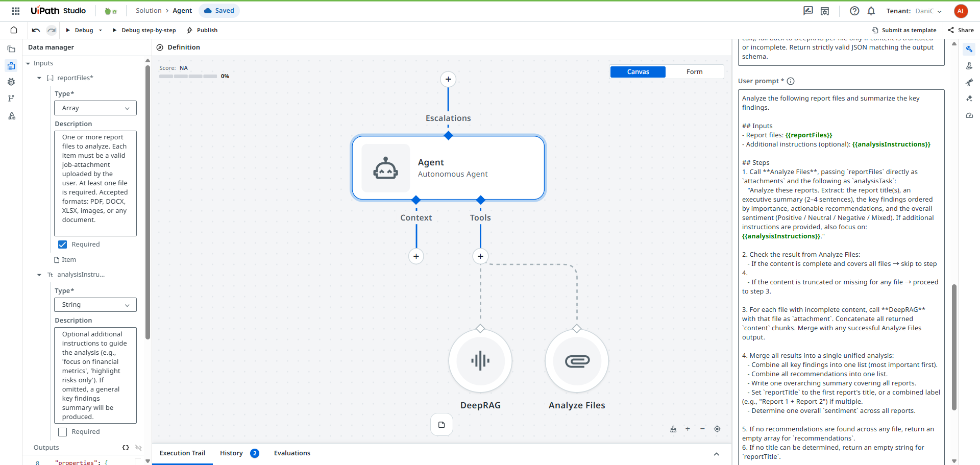
Task: Switch to Form view
Action: click(694, 72)
